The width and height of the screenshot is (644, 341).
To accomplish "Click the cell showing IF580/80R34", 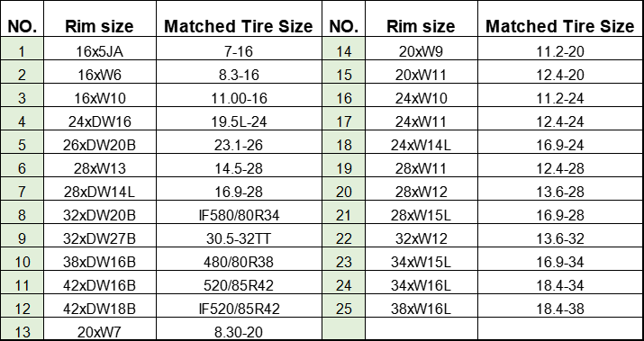I will (239, 213).
